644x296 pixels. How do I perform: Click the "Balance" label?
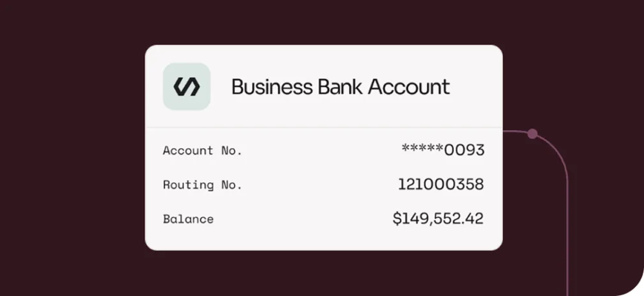pos(188,219)
